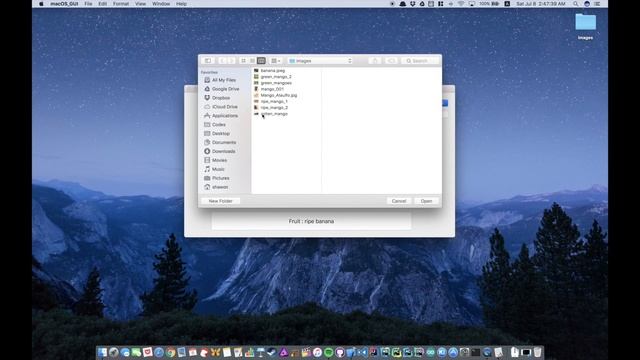This screenshot has width=640, height=360.
Task: Open the Trash in the Dock
Action: click(x=538, y=352)
